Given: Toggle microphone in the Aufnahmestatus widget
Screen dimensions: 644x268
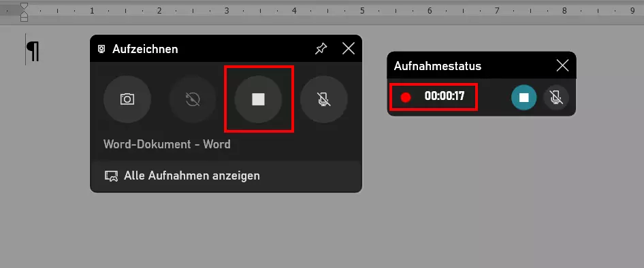Looking at the screenshot, I should pyautogui.click(x=556, y=97).
